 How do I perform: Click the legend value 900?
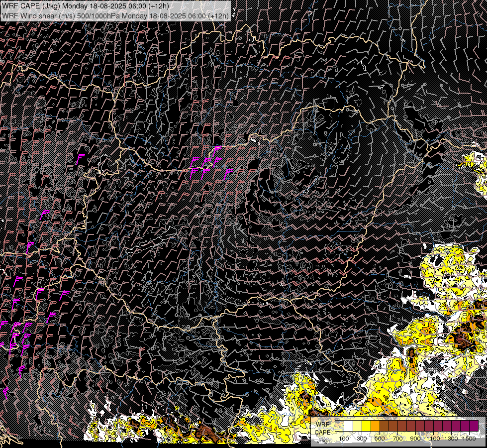tap(415, 439)
